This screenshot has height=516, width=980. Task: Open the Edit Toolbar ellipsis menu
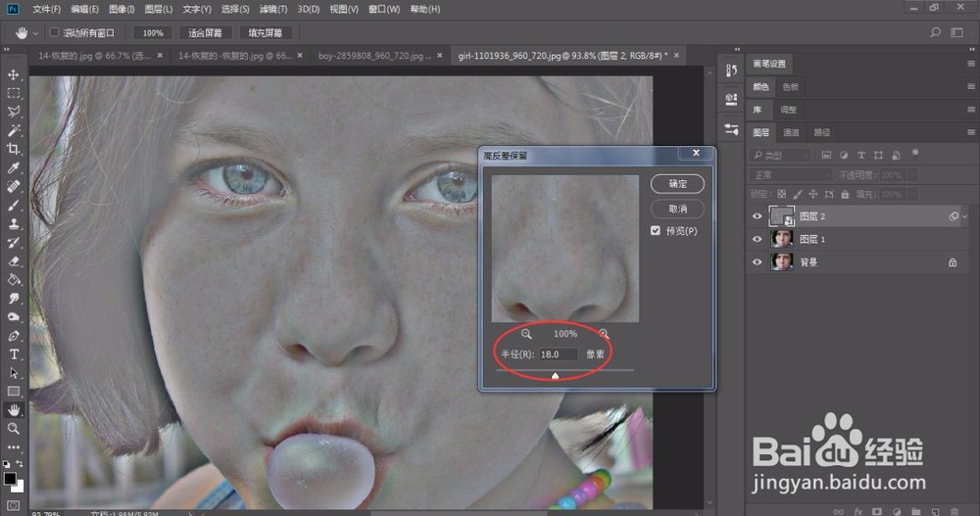tap(13, 447)
